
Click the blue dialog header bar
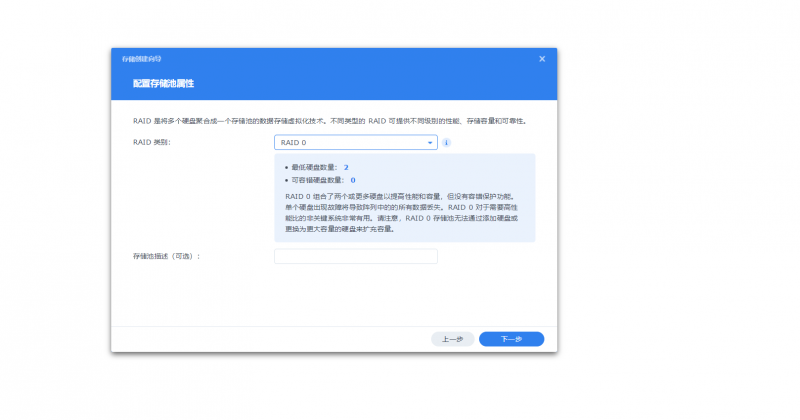334,74
